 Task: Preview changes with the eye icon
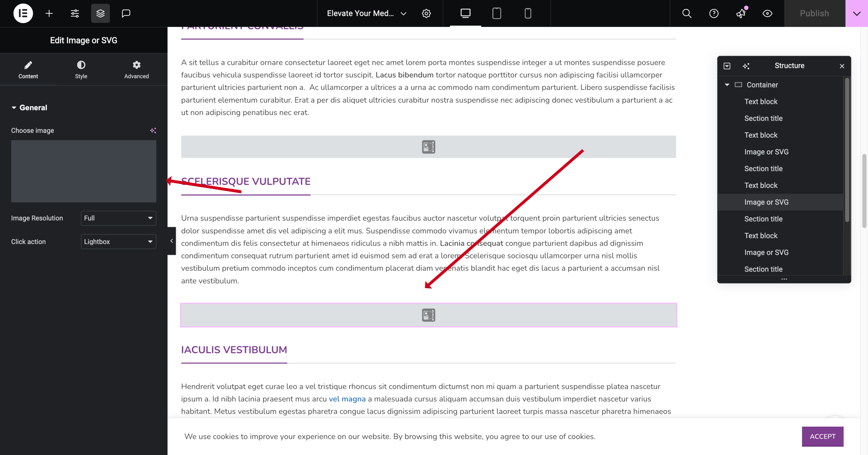767,14
